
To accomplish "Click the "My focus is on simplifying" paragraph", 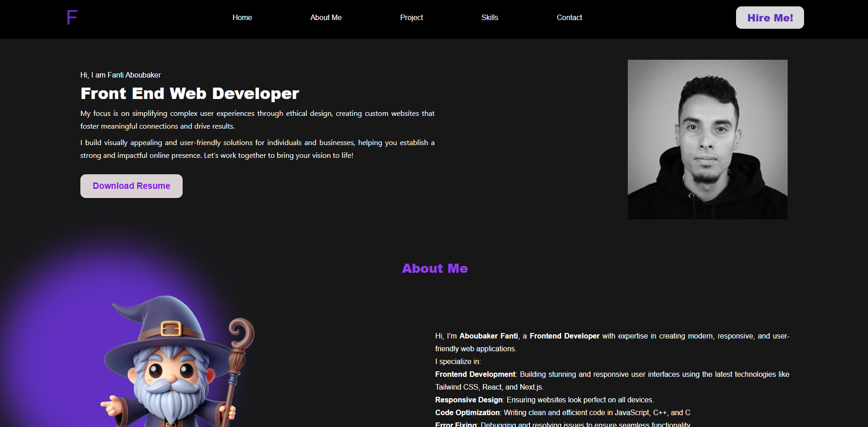I will [x=258, y=120].
